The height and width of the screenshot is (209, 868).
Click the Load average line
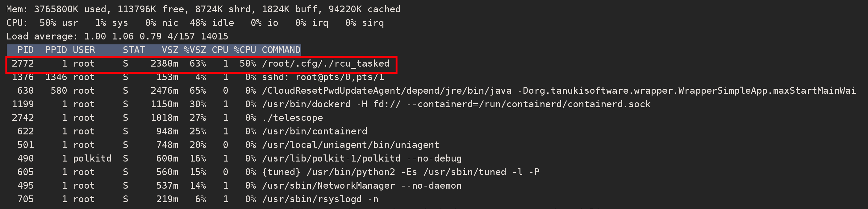pos(117,36)
